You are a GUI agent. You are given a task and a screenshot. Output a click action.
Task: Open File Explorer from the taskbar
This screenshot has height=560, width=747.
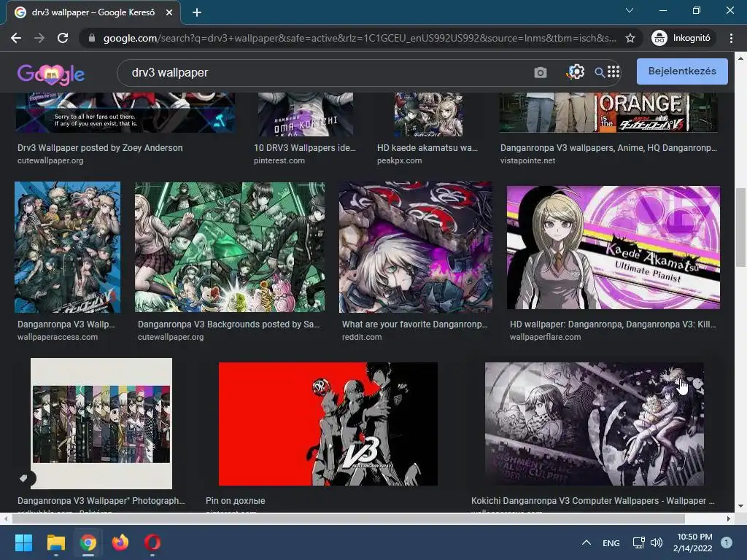(55, 542)
